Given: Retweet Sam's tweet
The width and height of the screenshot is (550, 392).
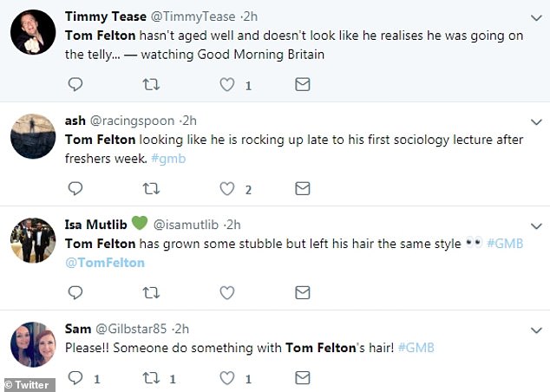Looking at the screenshot, I should (151, 378).
